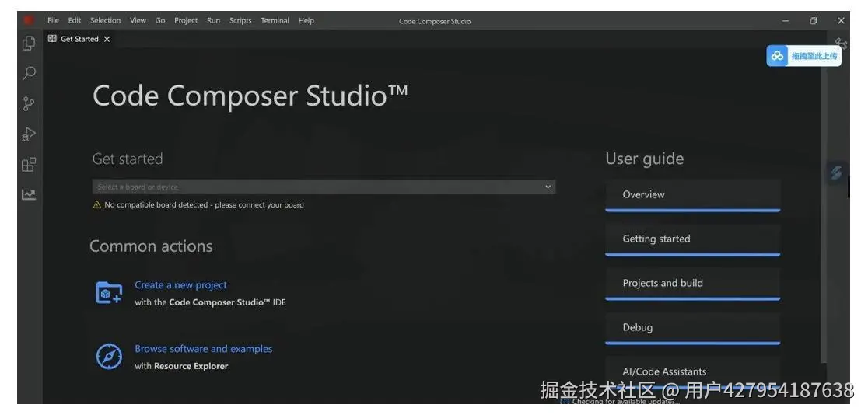Click the Get Started tab icon

[53, 39]
